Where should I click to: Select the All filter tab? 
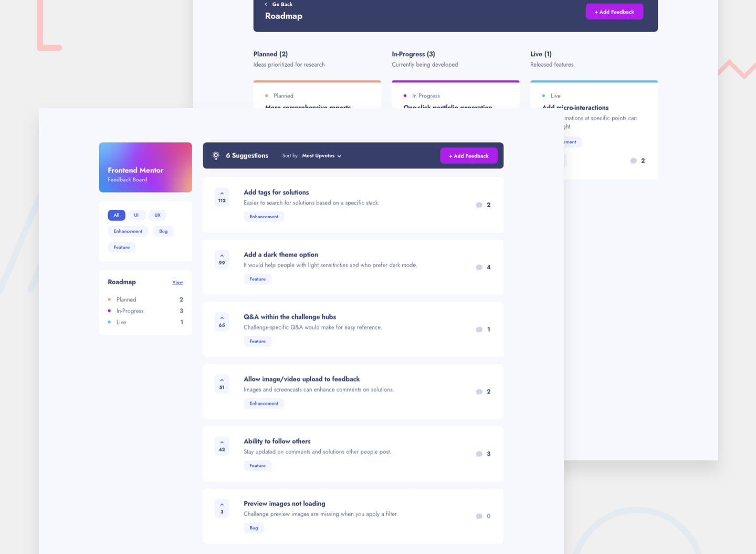(116, 215)
